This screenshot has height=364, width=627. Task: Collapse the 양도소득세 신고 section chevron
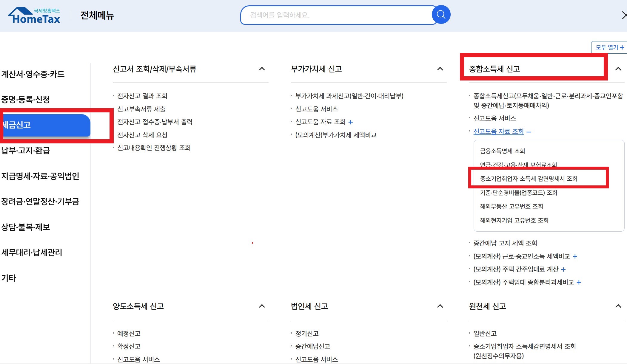262,306
